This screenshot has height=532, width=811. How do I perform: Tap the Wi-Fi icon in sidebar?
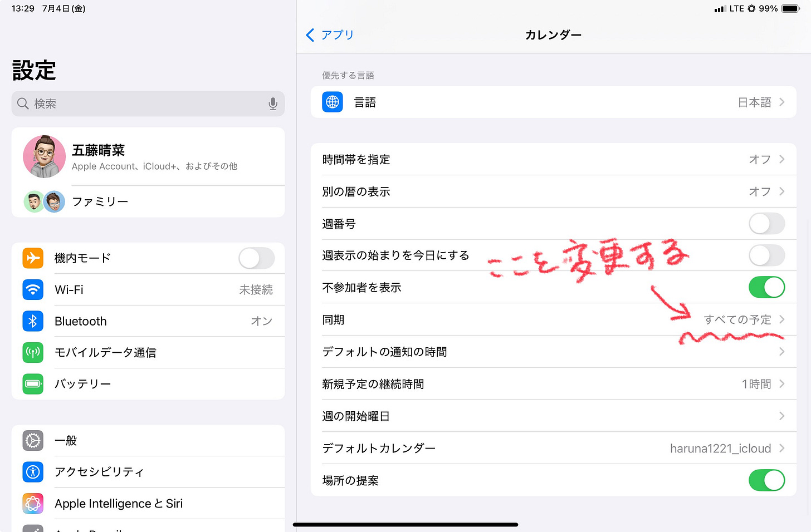click(33, 289)
